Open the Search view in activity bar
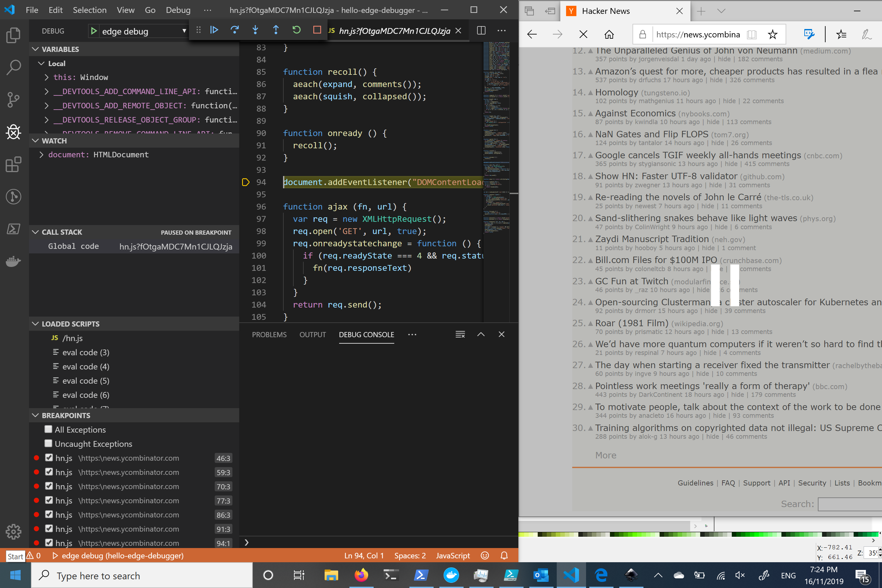The image size is (882, 588). 14,67
